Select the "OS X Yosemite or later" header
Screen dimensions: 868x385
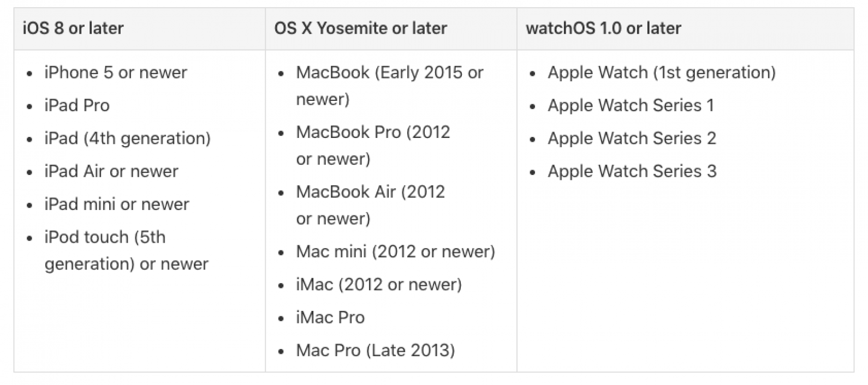pyautogui.click(x=360, y=28)
